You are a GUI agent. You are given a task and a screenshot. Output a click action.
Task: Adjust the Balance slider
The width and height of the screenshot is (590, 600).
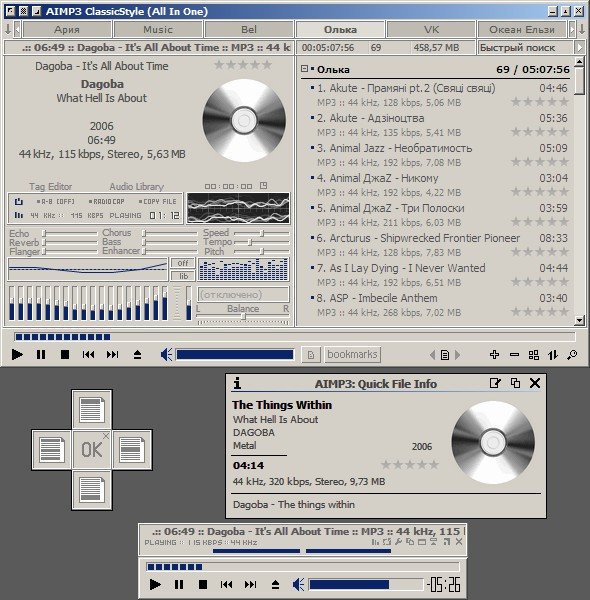243,316
